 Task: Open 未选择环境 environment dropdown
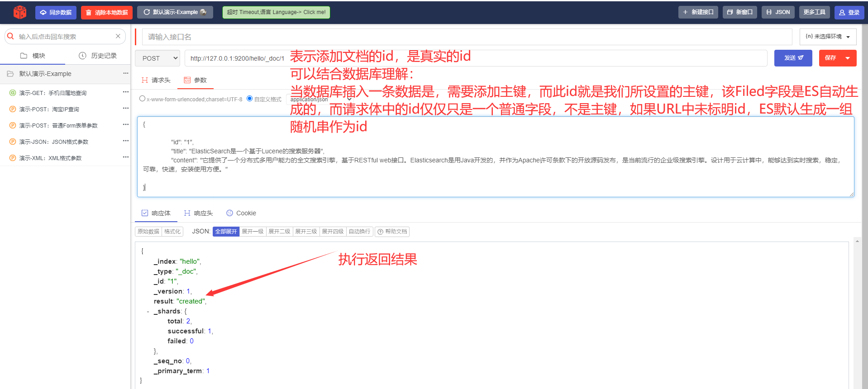point(828,37)
